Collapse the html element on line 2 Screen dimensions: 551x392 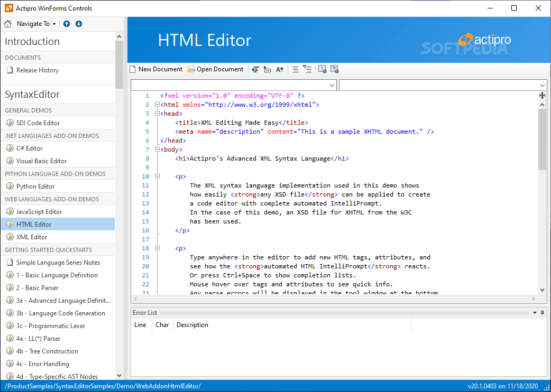click(157, 105)
